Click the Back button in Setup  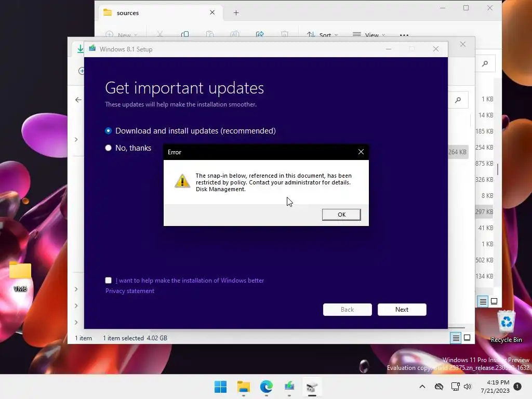click(x=347, y=310)
